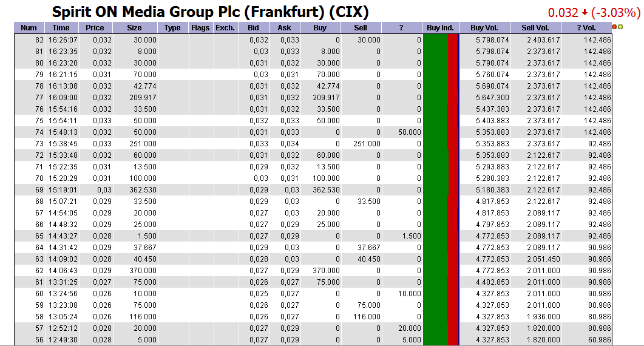644x346 pixels.
Task: Click the Buy Ind. column header
Action: pyautogui.click(x=440, y=28)
